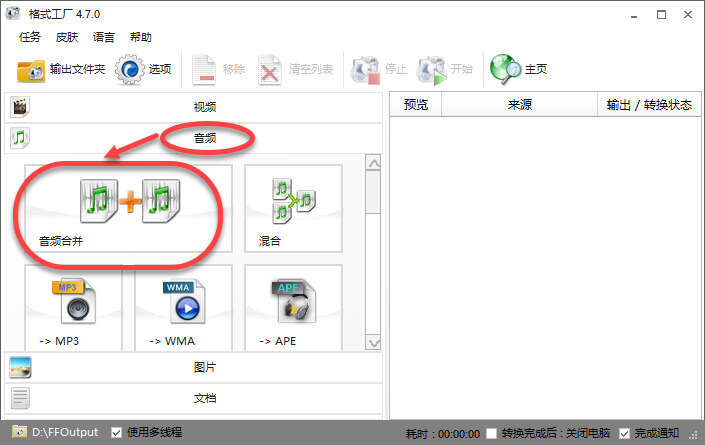Image resolution: width=705 pixels, height=445 pixels.
Task: Click the green music note audio icon
Action: point(20,138)
